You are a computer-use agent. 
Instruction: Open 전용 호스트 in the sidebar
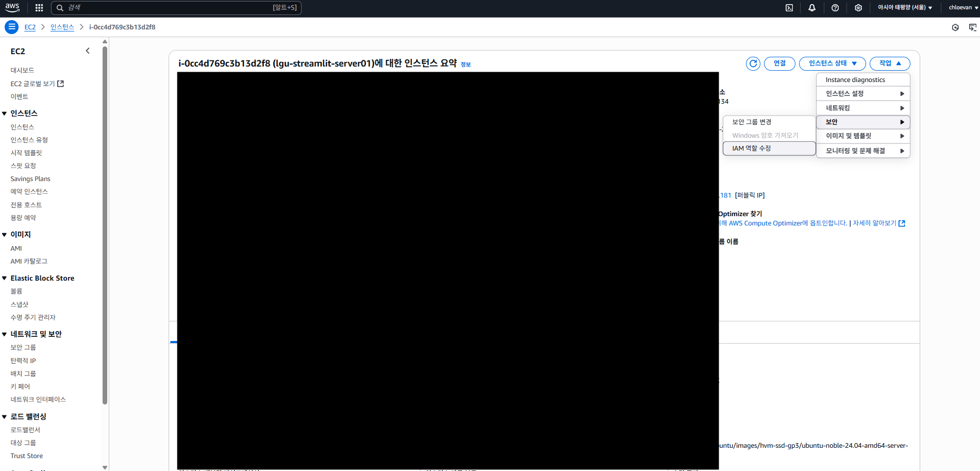pos(26,205)
